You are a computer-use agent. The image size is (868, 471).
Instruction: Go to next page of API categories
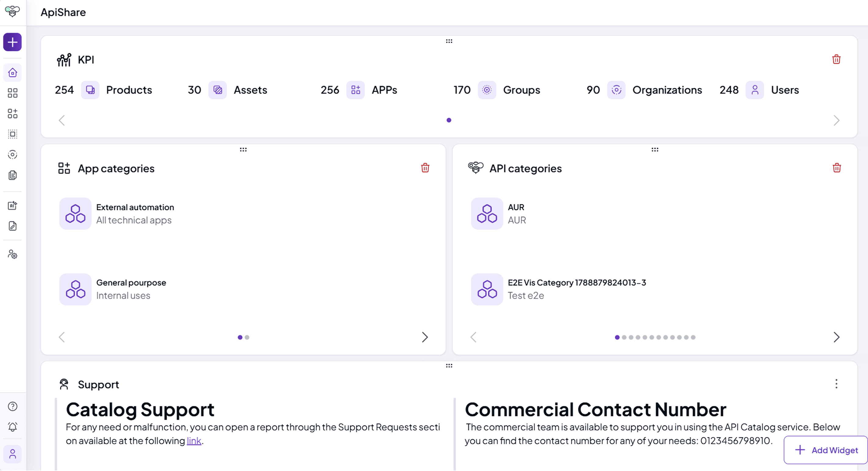[836, 337]
